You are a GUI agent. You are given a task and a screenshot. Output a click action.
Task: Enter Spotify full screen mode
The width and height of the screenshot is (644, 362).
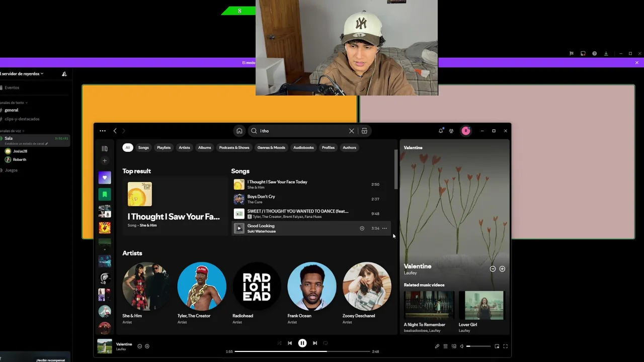[506, 346]
